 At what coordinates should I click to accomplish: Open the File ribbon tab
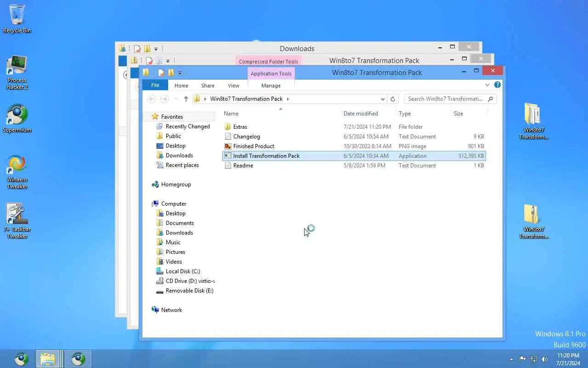[155, 85]
